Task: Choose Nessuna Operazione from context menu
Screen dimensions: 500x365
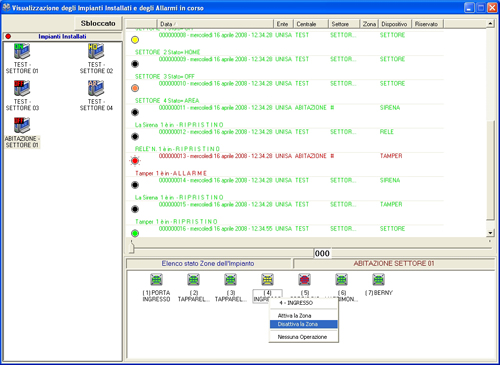Action: [302, 337]
